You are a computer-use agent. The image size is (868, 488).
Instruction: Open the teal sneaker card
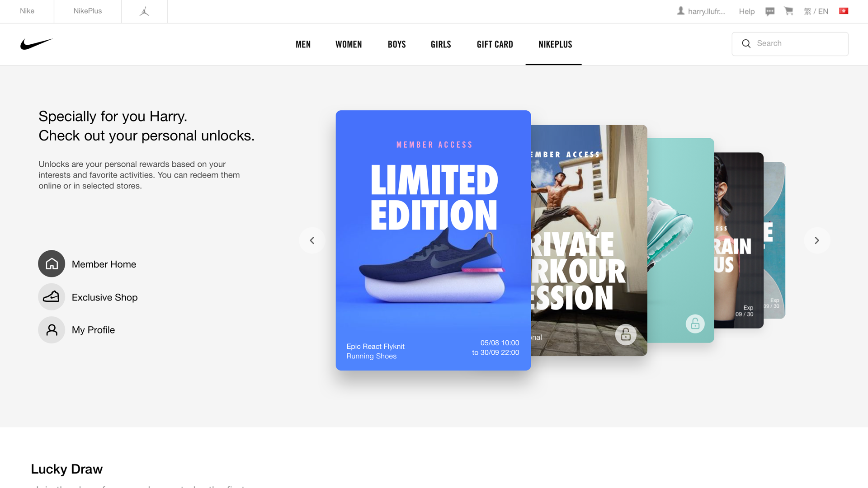click(681, 240)
